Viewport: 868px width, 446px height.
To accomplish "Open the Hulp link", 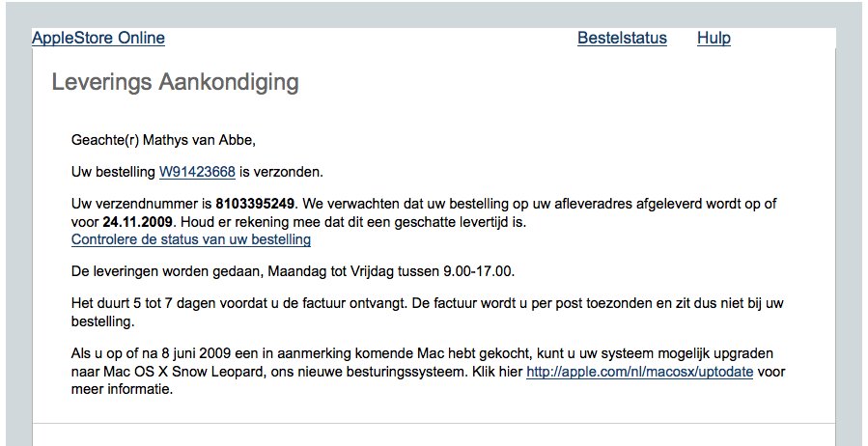I will coord(714,39).
